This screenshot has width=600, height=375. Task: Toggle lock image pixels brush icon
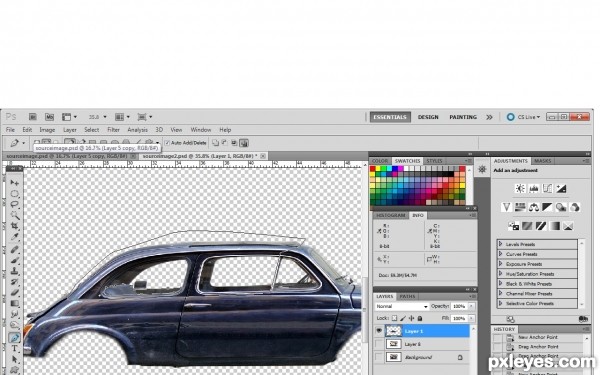[403, 318]
